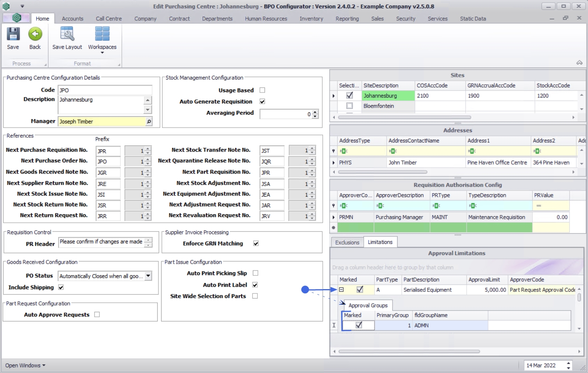Tick the Bloemfontein site selection checkbox
Image resolution: width=588 pixels, height=373 pixels.
point(350,106)
